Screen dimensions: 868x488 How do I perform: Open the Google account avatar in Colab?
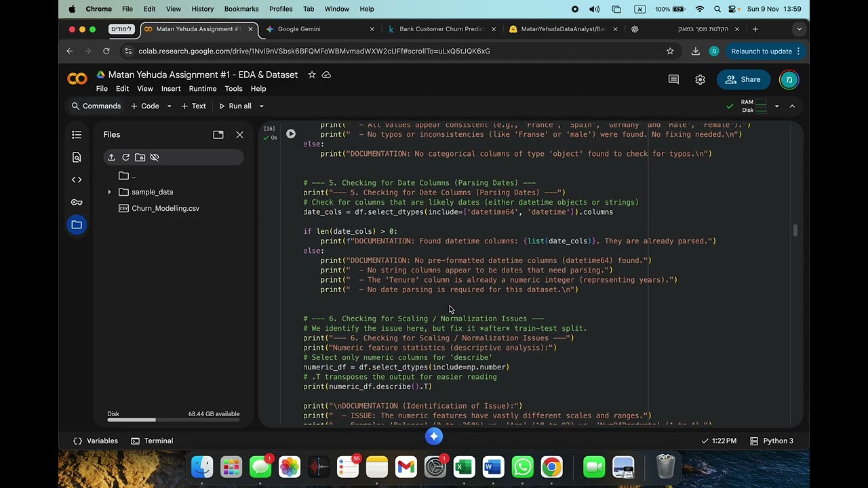coord(789,79)
